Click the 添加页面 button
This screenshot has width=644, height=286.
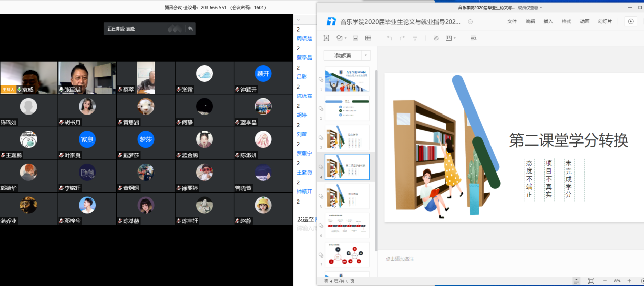(343, 55)
